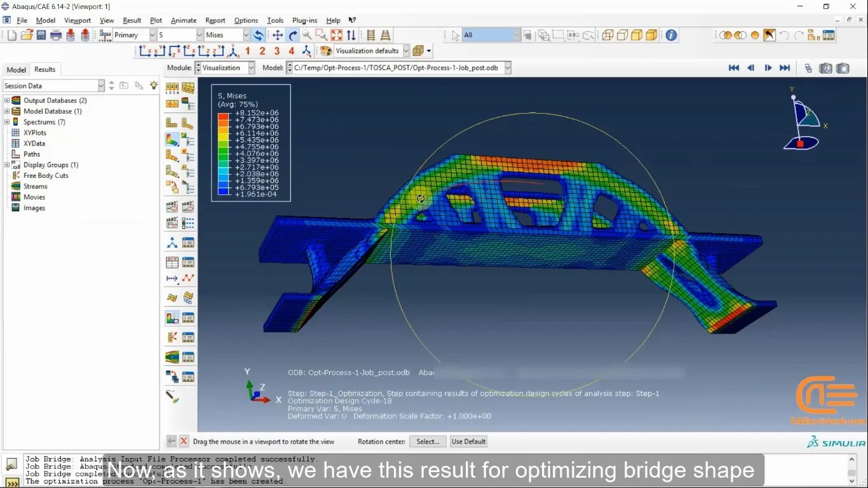
Task: Plot contours on deformed shape
Action: click(172, 139)
